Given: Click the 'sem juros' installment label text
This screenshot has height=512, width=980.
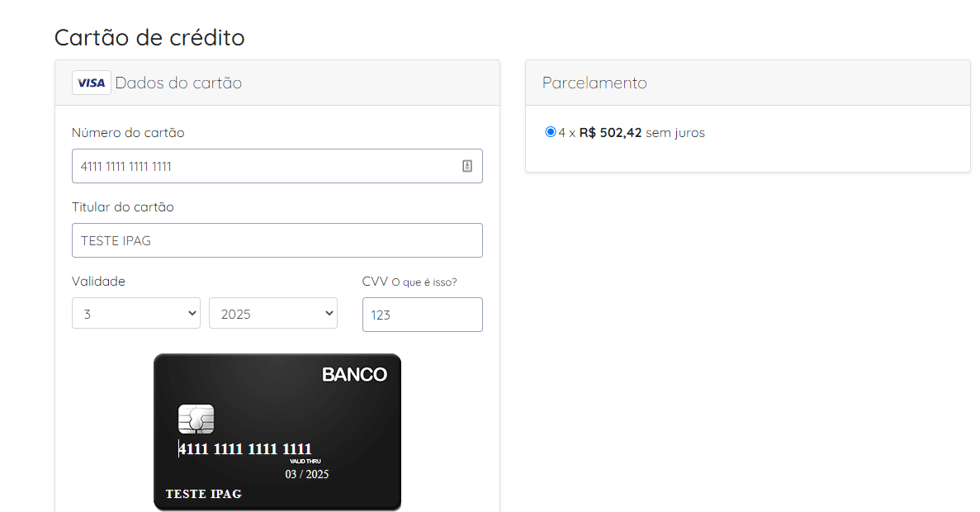Looking at the screenshot, I should pyautogui.click(x=675, y=132).
